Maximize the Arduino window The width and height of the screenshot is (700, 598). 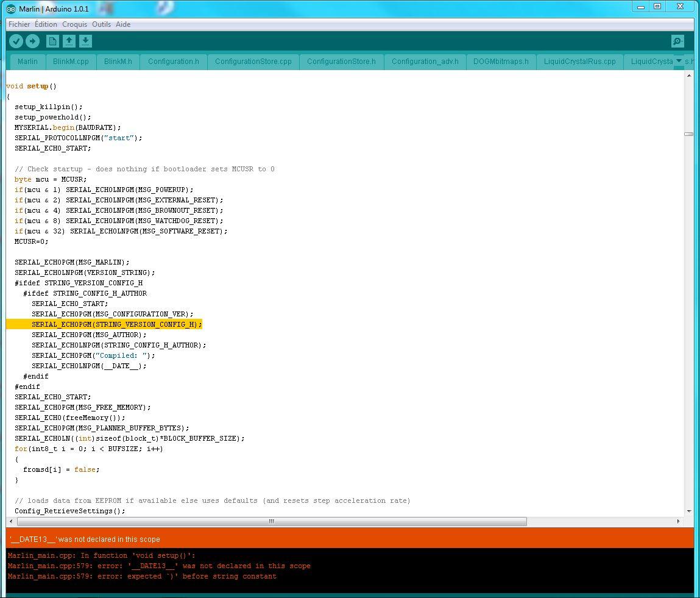point(657,7)
